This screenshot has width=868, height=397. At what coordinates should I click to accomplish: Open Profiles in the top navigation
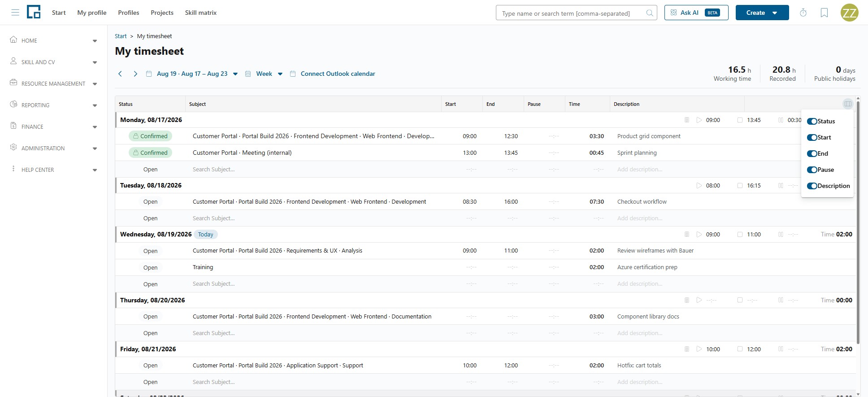pos(129,13)
